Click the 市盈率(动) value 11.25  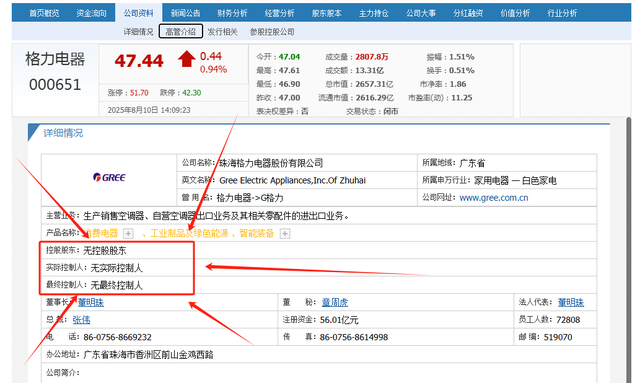pyautogui.click(x=462, y=98)
